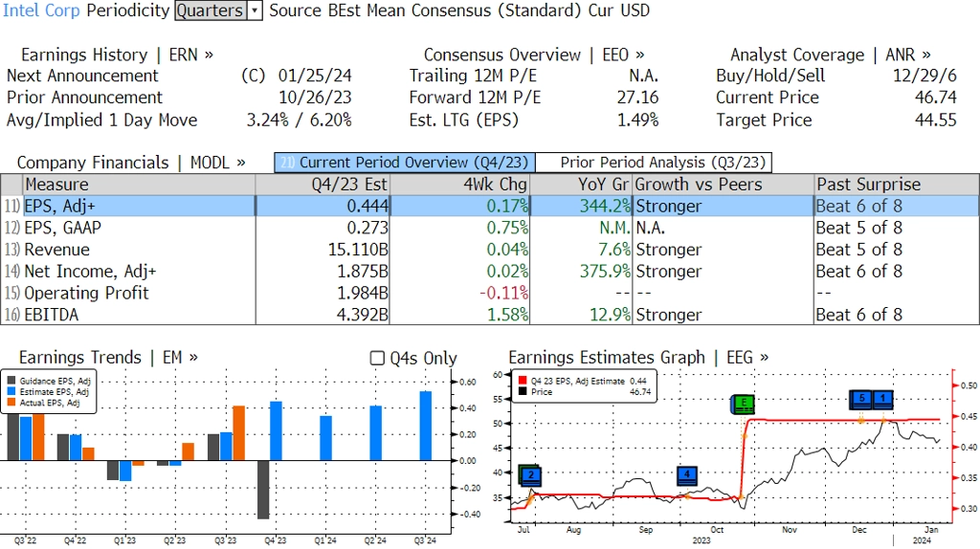Select the Revenue measure row
Screen dimensions: 980x549
tap(490, 250)
